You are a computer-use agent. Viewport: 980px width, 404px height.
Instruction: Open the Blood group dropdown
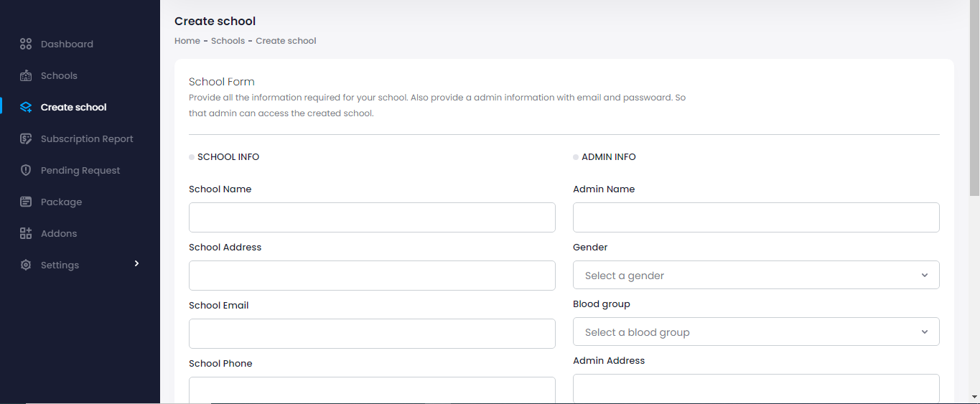(755, 332)
